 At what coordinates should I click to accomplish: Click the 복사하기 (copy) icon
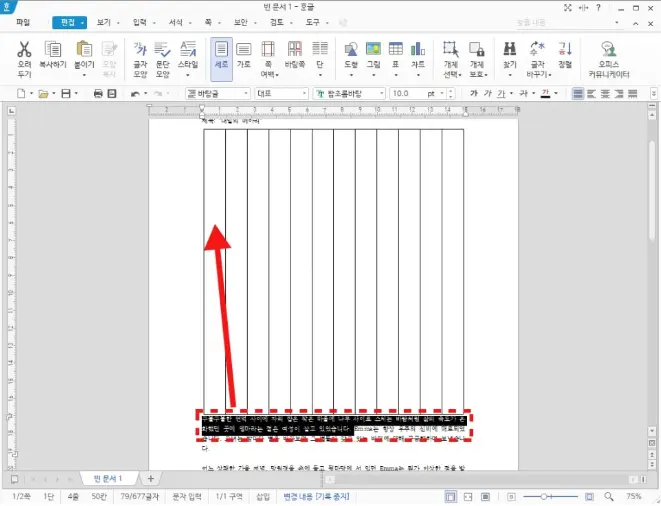pyautogui.click(x=53, y=50)
